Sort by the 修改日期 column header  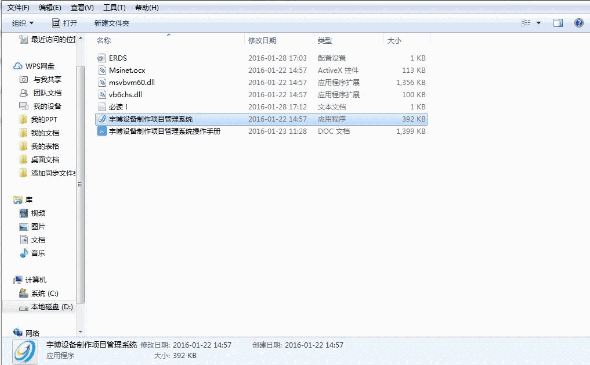coord(262,41)
